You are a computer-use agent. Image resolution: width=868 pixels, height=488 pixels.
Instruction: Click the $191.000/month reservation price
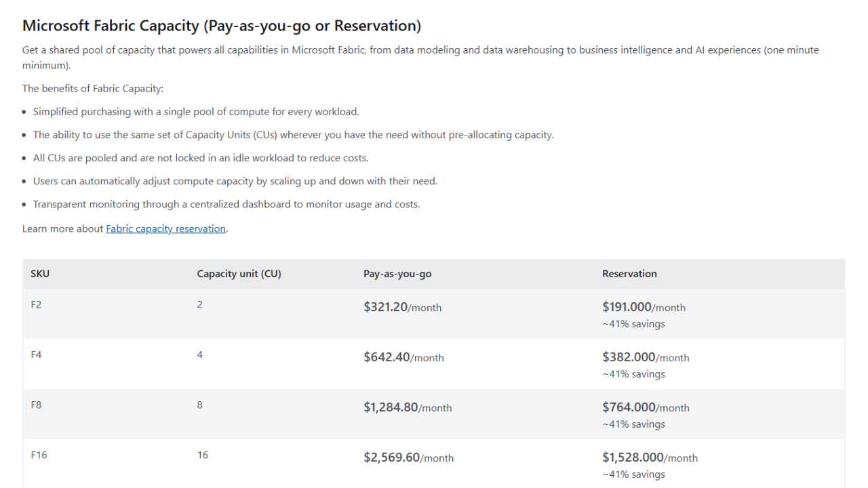[x=644, y=307]
